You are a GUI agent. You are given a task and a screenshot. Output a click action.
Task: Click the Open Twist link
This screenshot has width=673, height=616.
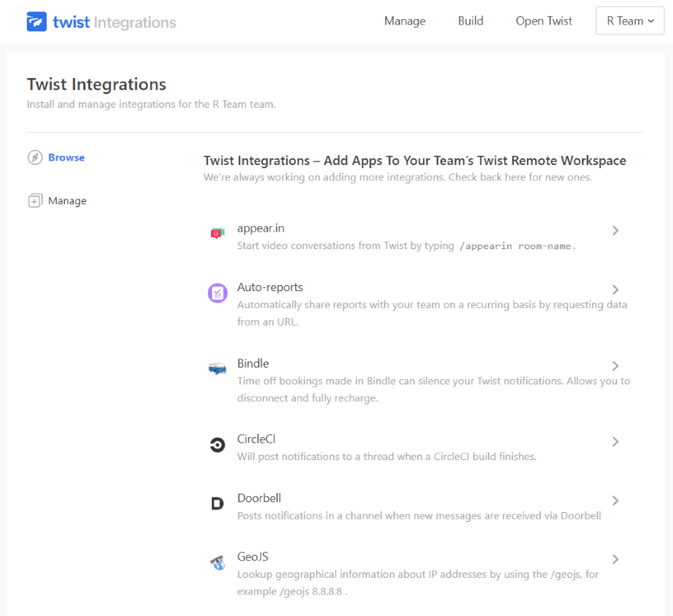pos(544,21)
